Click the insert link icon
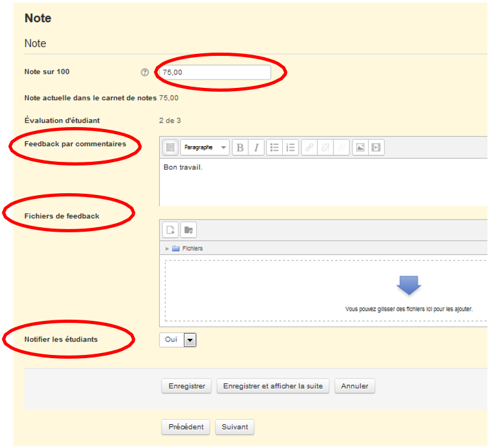The image size is (490, 448). (309, 148)
